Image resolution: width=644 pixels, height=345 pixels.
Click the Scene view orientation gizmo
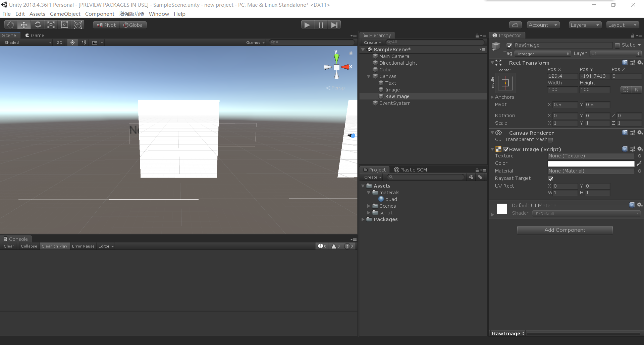point(336,67)
